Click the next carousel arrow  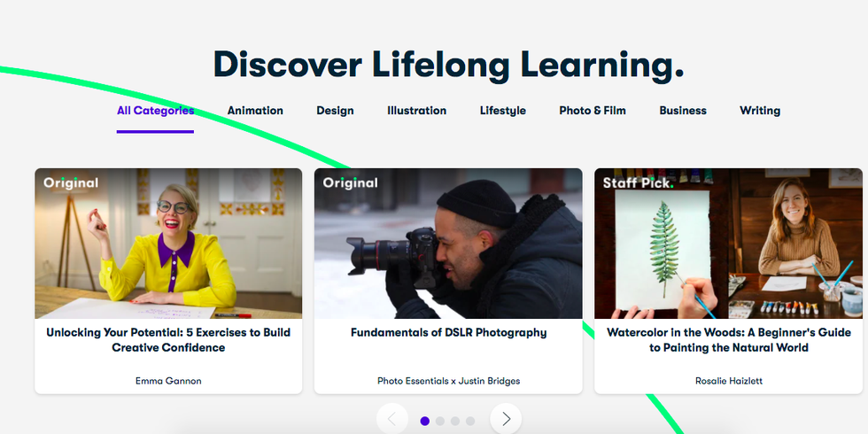click(x=506, y=419)
